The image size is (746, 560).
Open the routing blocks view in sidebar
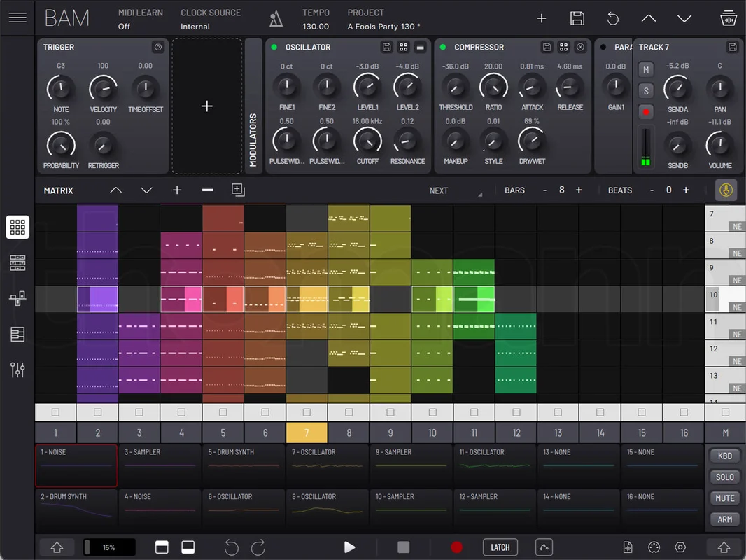[17, 298]
